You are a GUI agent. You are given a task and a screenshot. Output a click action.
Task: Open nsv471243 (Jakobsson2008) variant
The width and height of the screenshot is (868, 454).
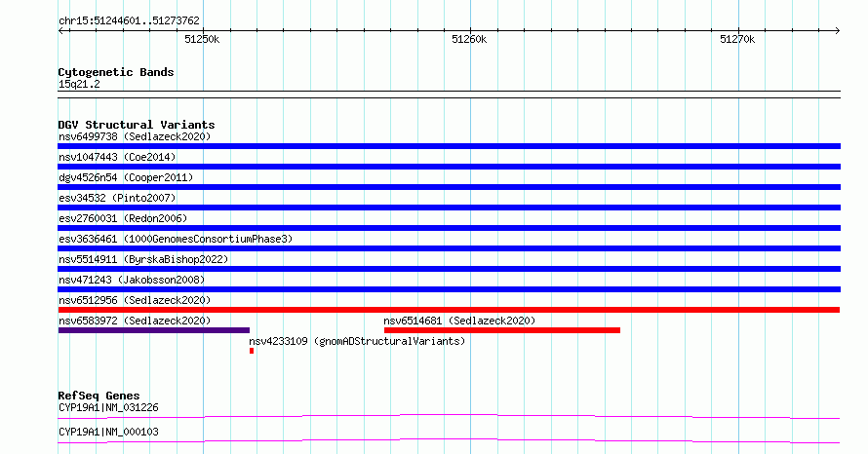click(x=132, y=280)
